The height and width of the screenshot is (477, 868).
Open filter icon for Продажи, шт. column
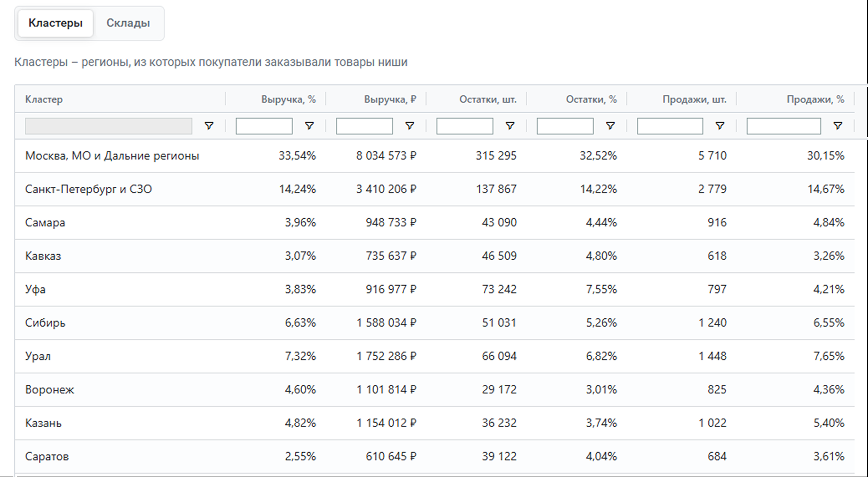tap(720, 126)
